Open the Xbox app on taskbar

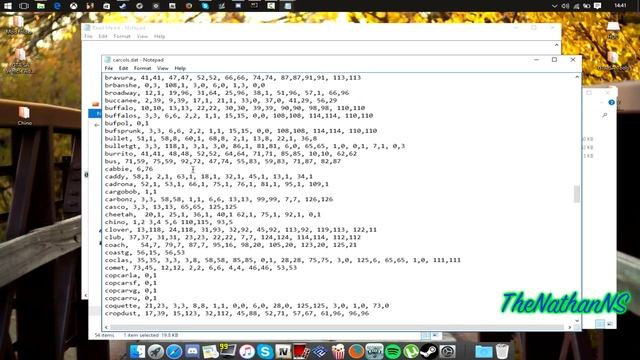point(73,6)
